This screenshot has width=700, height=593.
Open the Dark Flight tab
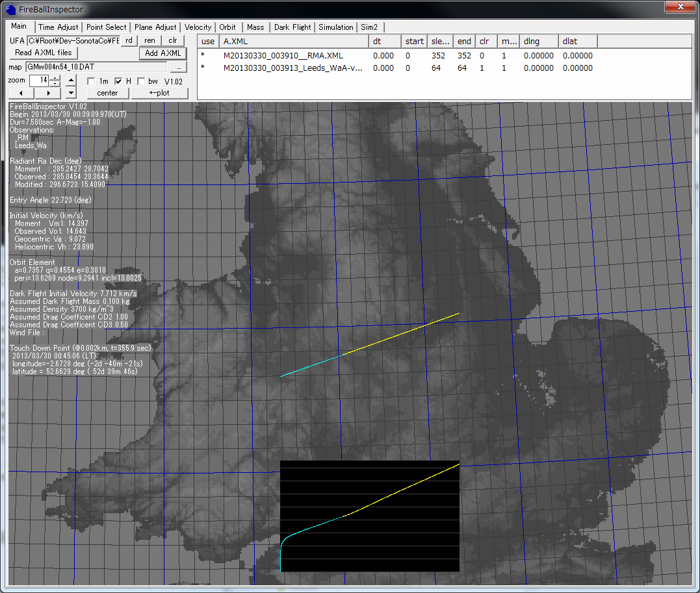tap(292, 27)
